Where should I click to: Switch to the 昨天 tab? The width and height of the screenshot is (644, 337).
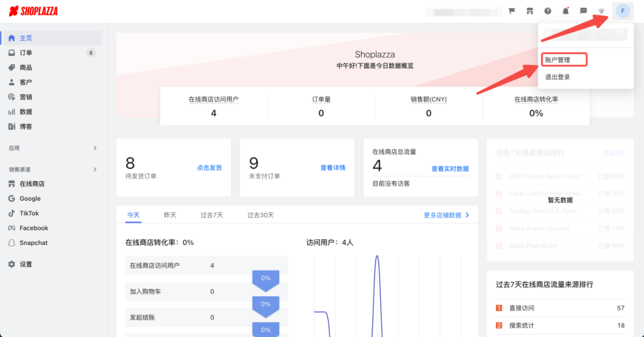click(x=170, y=215)
